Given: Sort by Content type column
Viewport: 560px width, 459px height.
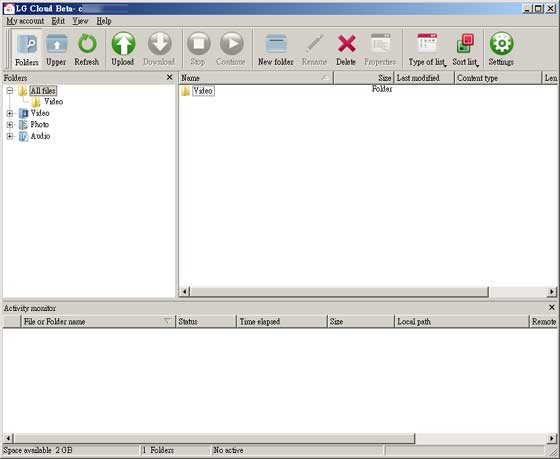Looking at the screenshot, I should tap(498, 78).
